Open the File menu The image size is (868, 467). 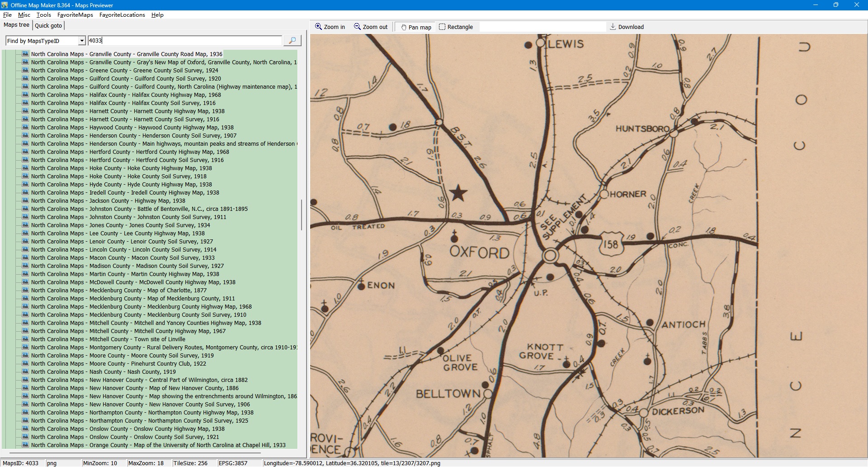(x=7, y=15)
